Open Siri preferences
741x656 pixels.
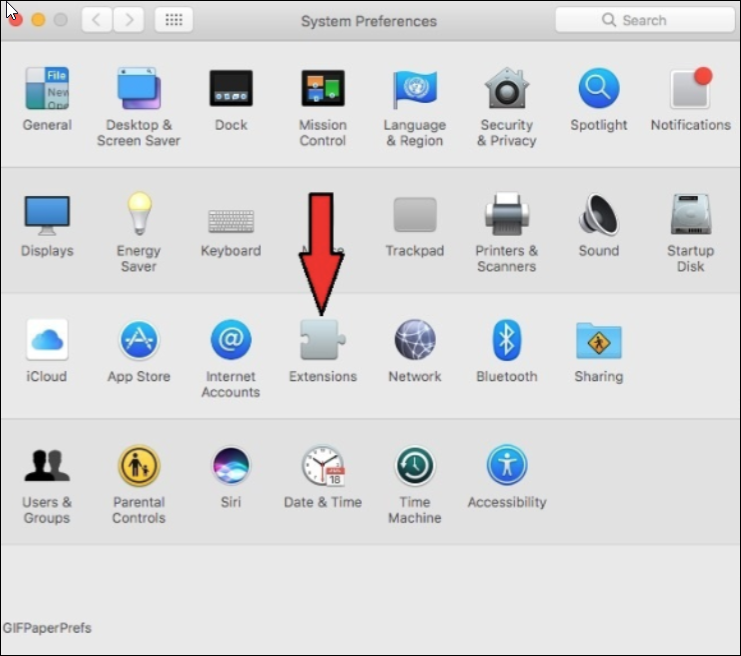[x=231, y=466]
